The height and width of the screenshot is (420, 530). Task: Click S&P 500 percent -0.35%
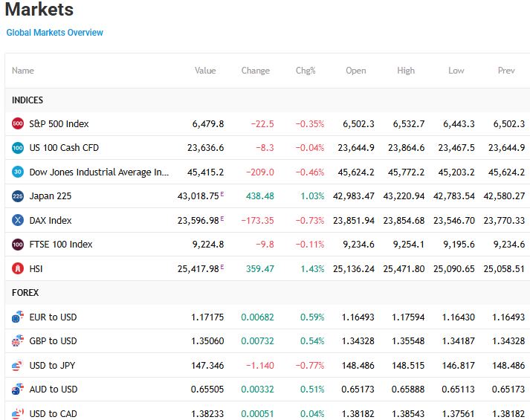tap(310, 124)
